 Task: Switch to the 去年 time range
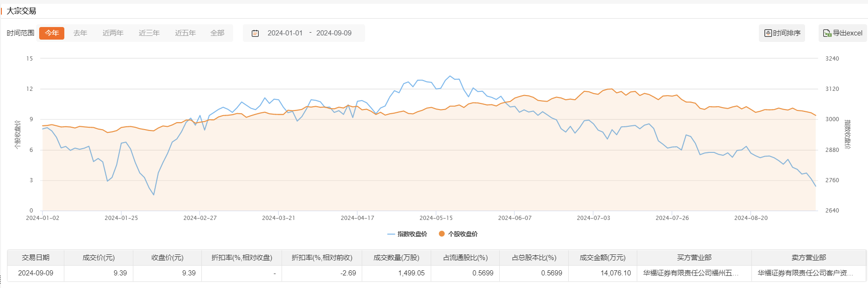tap(80, 33)
